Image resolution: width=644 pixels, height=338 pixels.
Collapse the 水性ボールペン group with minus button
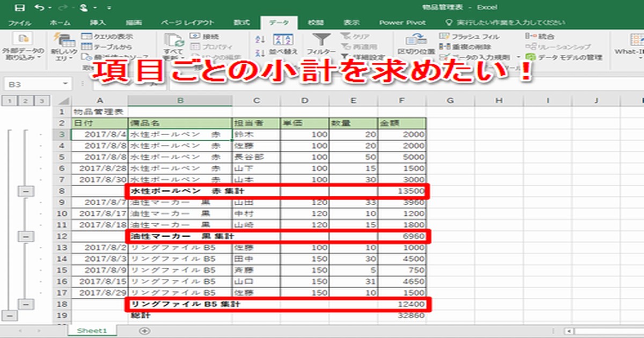[27, 190]
